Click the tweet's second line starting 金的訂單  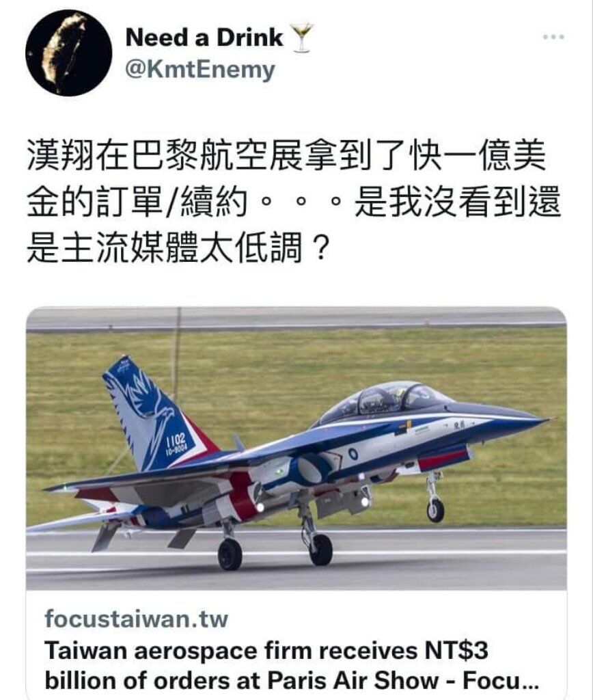[293, 201]
